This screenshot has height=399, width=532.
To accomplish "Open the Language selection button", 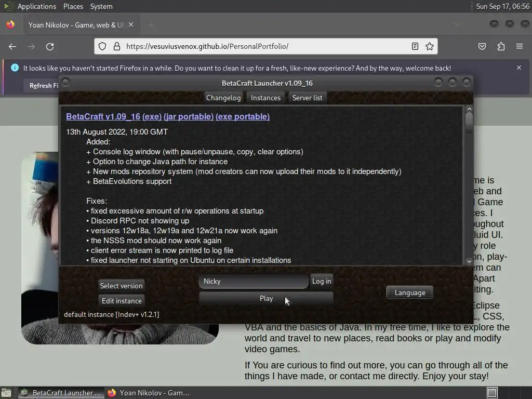I will click(410, 292).
